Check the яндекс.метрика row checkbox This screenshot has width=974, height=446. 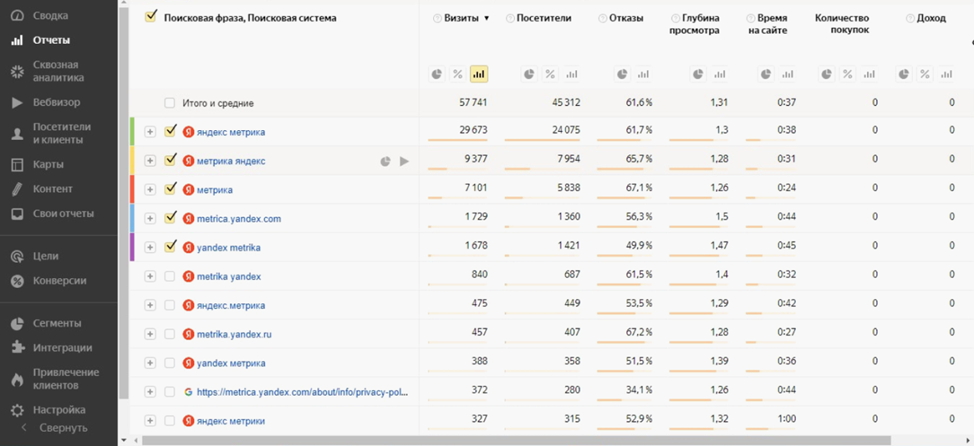click(170, 305)
